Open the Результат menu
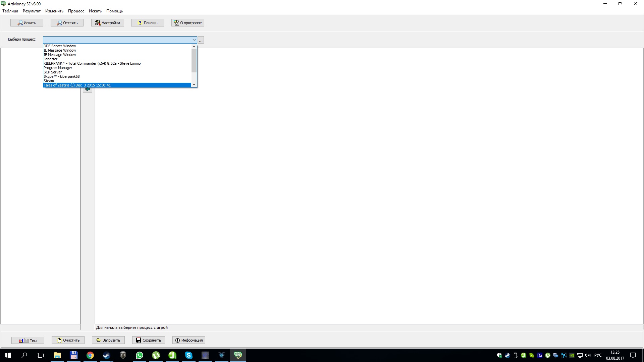The image size is (644, 362). click(x=32, y=11)
